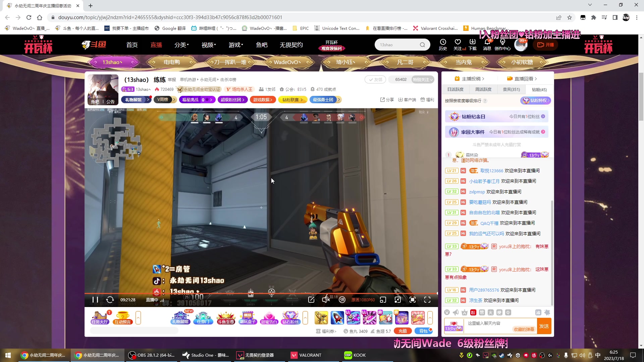Image resolution: width=644 pixels, height=362 pixels.
Task: Enable picture-in-picture mini player
Action: (x=383, y=300)
